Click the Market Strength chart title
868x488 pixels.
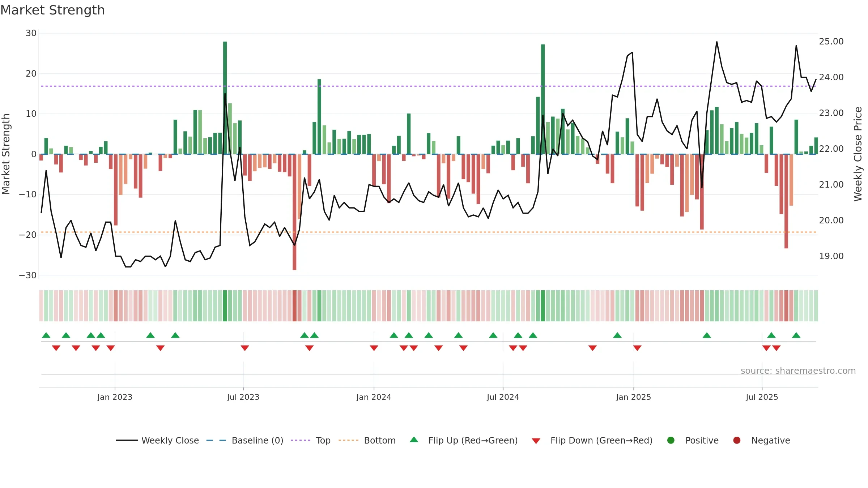[53, 10]
